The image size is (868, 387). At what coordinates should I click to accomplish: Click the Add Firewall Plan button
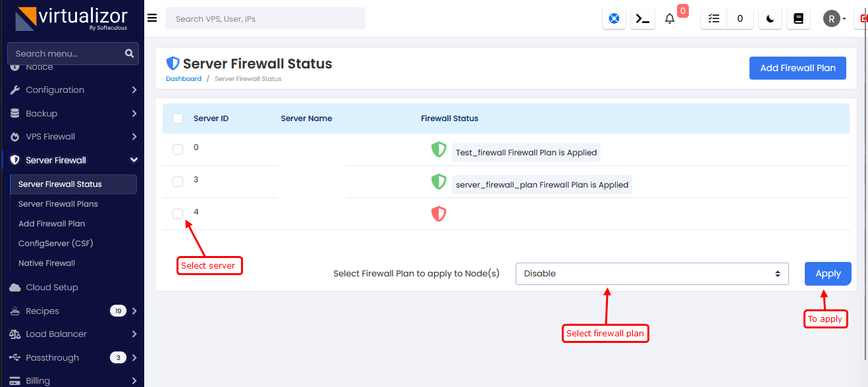click(x=797, y=68)
